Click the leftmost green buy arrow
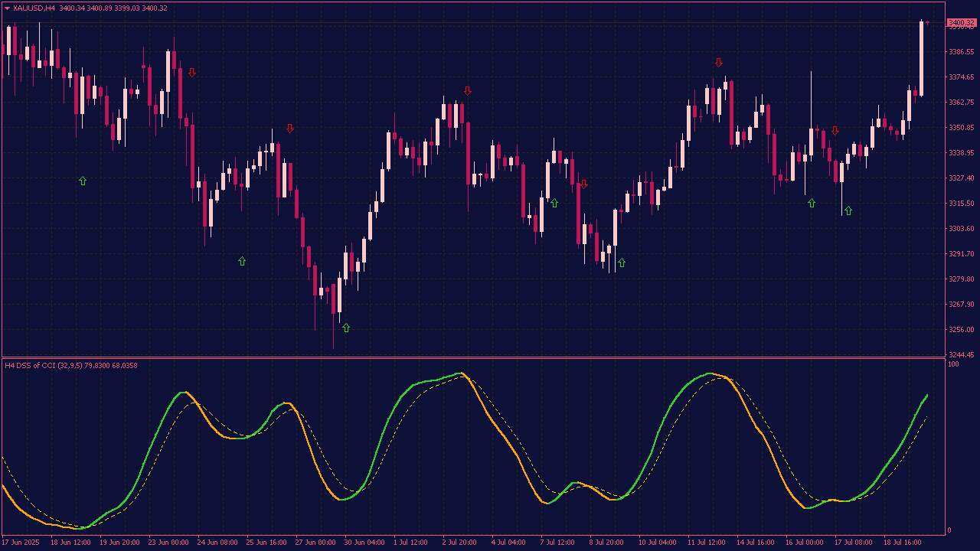The image size is (980, 551). pyautogui.click(x=83, y=181)
